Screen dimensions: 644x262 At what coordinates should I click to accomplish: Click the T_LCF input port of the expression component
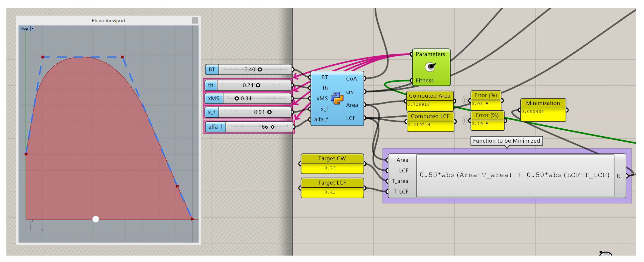387,192
